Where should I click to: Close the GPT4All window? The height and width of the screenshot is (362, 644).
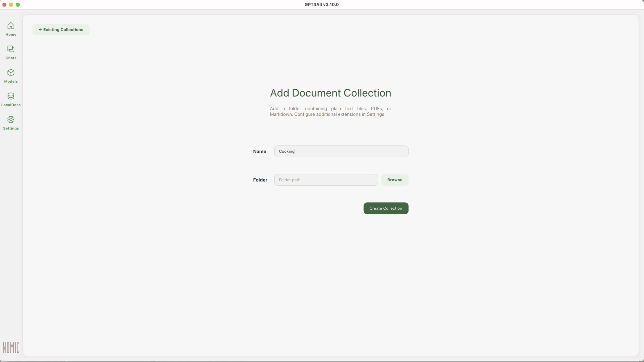[4, 5]
